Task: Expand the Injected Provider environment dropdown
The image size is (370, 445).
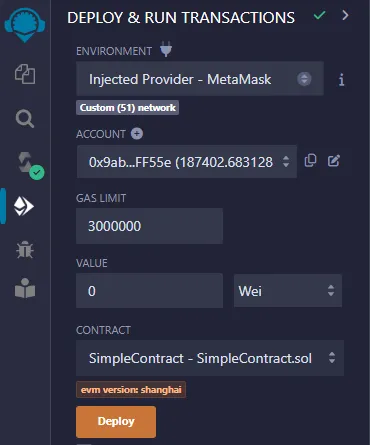Action: click(x=200, y=79)
